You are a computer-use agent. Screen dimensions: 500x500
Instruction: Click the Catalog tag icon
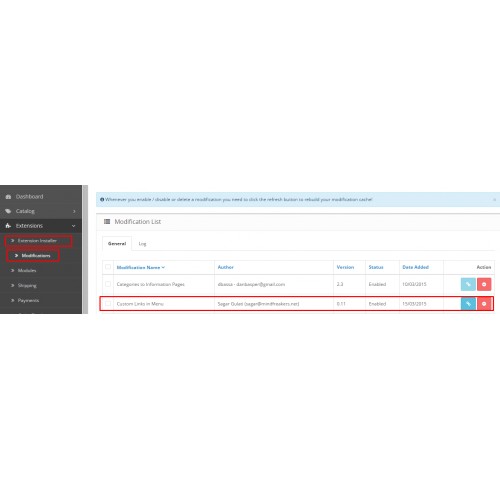pos(8,211)
